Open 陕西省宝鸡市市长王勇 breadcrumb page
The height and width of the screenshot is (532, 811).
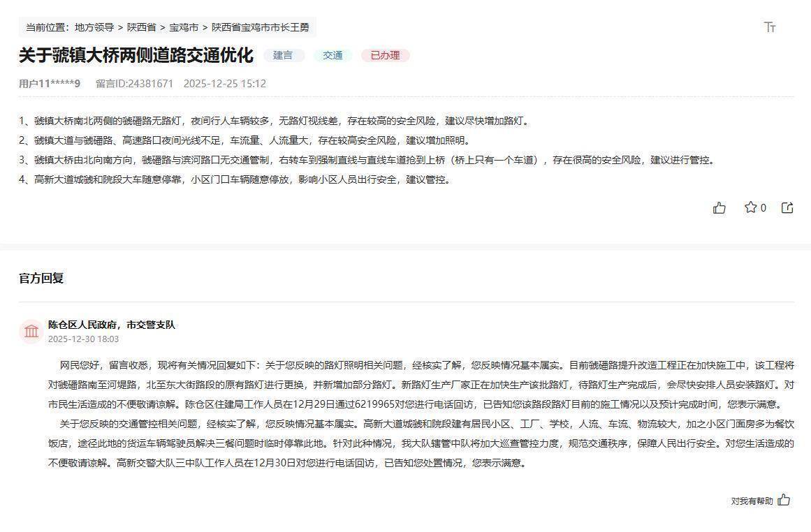pos(260,27)
